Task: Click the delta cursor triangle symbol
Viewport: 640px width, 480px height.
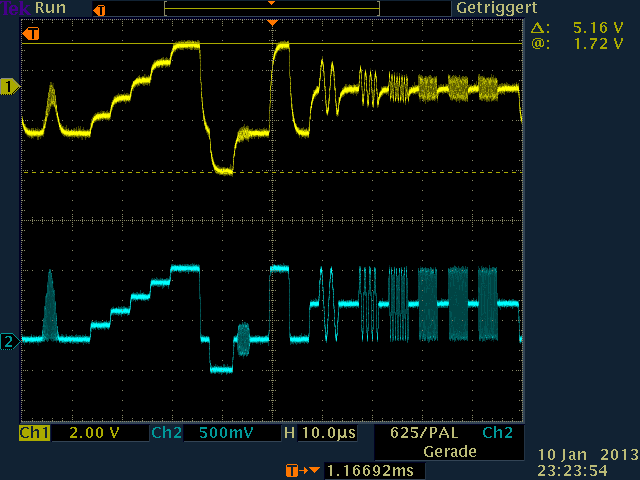Action: pyautogui.click(x=539, y=29)
